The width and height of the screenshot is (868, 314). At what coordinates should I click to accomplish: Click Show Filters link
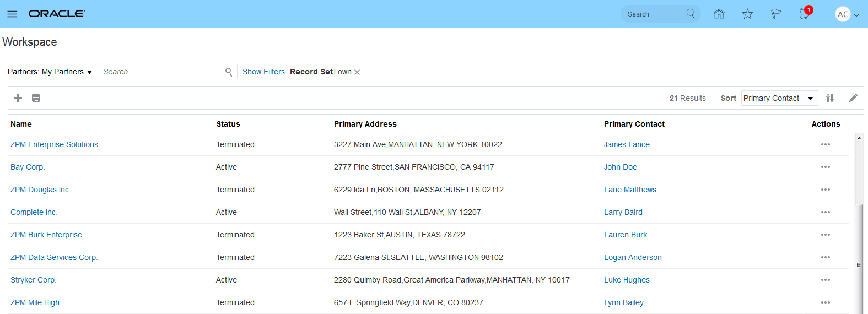tap(263, 72)
